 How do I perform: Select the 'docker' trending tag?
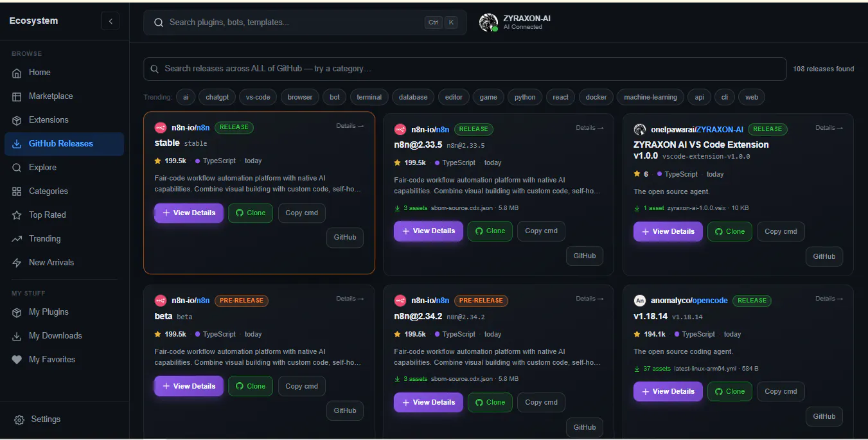[596, 97]
